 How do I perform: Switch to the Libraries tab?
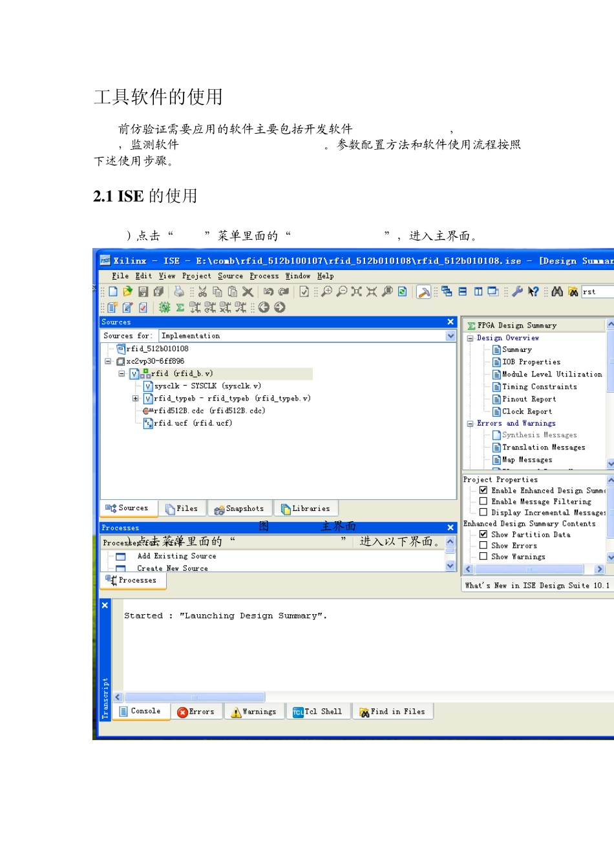pos(306,509)
